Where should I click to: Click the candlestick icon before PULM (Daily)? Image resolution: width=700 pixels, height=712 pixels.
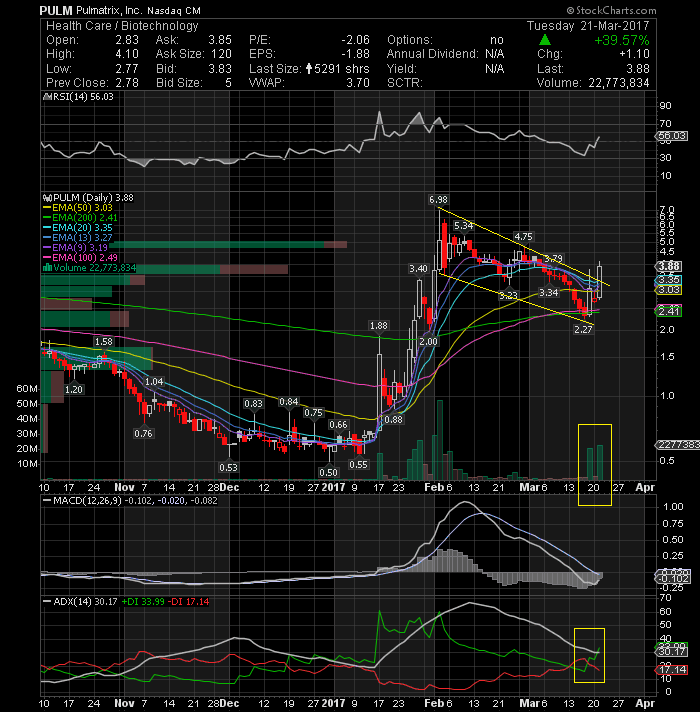coord(47,198)
